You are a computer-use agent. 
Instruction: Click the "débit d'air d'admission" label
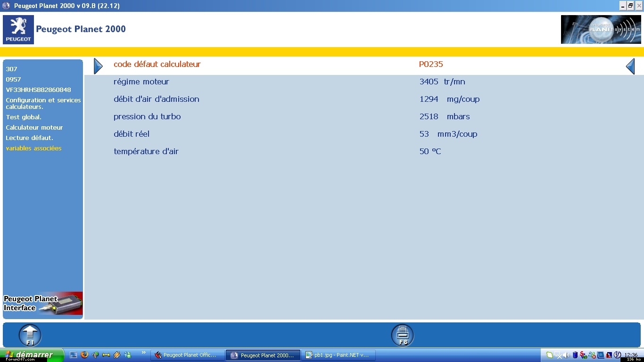157,99
